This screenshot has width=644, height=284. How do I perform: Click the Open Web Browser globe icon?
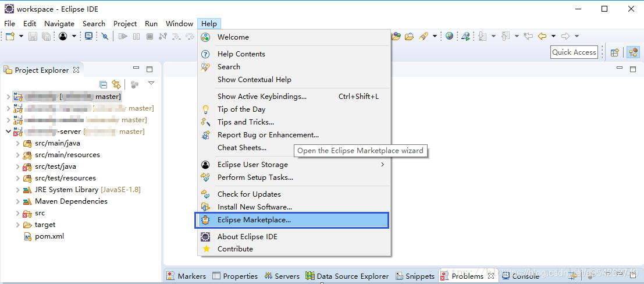click(449, 36)
